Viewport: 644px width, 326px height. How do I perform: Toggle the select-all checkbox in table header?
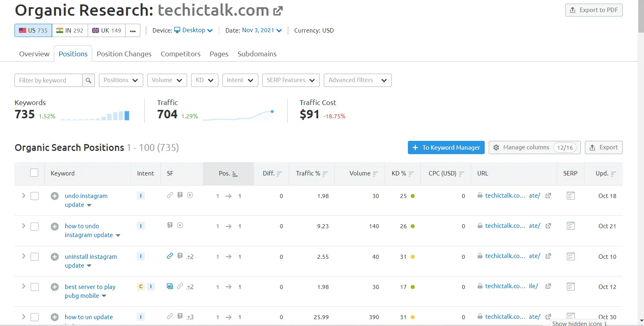[x=34, y=173]
